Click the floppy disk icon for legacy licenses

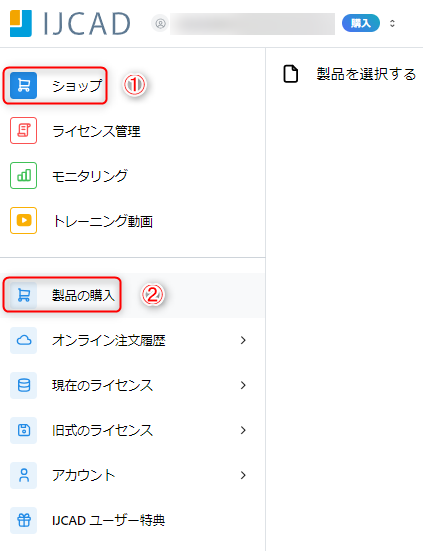click(x=24, y=430)
